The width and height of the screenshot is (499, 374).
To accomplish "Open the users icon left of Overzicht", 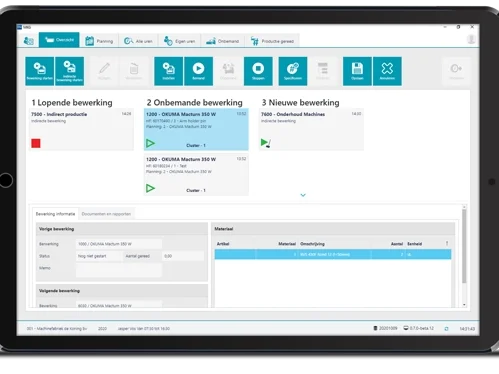I will coord(29,41).
